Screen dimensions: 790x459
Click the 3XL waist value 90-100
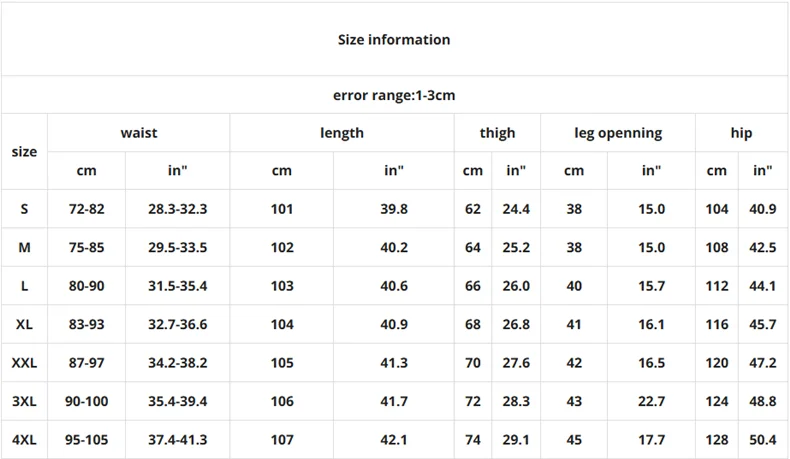pyautogui.click(x=86, y=401)
